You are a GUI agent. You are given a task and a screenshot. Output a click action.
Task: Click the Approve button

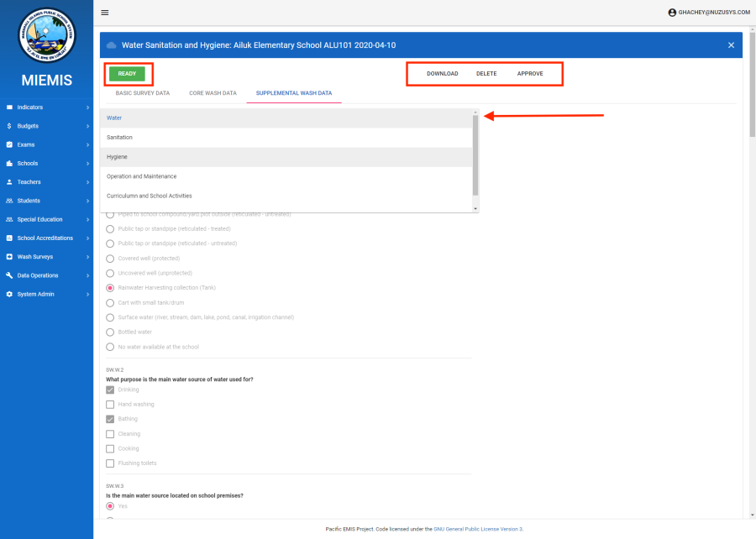pos(529,74)
